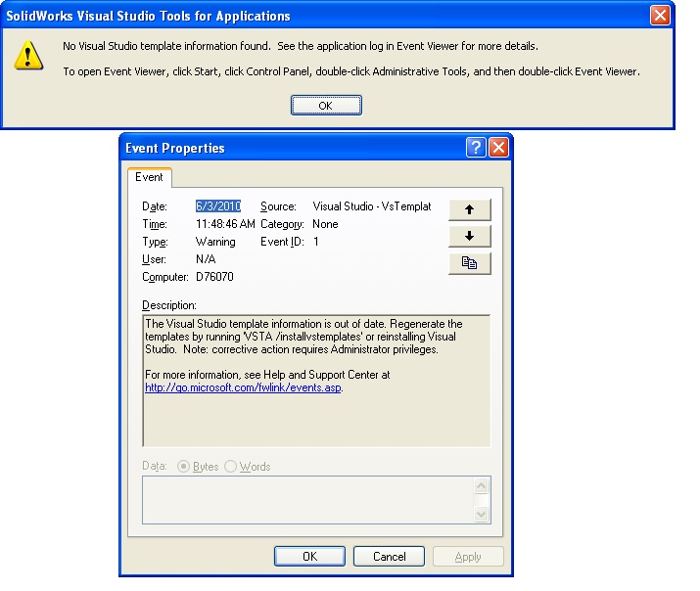Click the Description label
Screen dimensions: 700x591
pyautogui.click(x=169, y=305)
